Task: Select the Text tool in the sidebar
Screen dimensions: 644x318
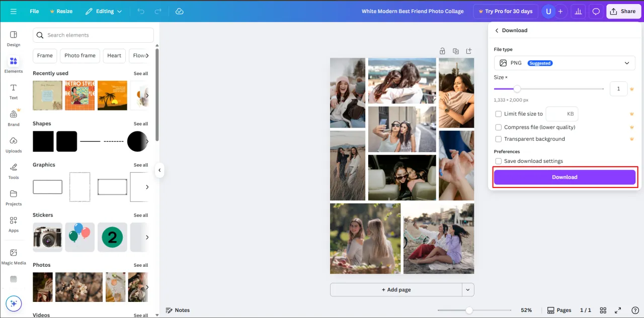Action: pos(13,90)
